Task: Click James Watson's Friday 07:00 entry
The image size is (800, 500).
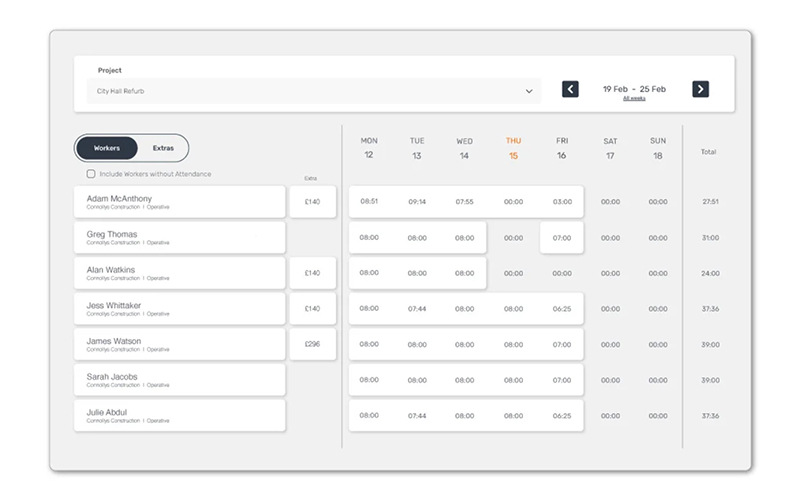Action: click(x=562, y=344)
